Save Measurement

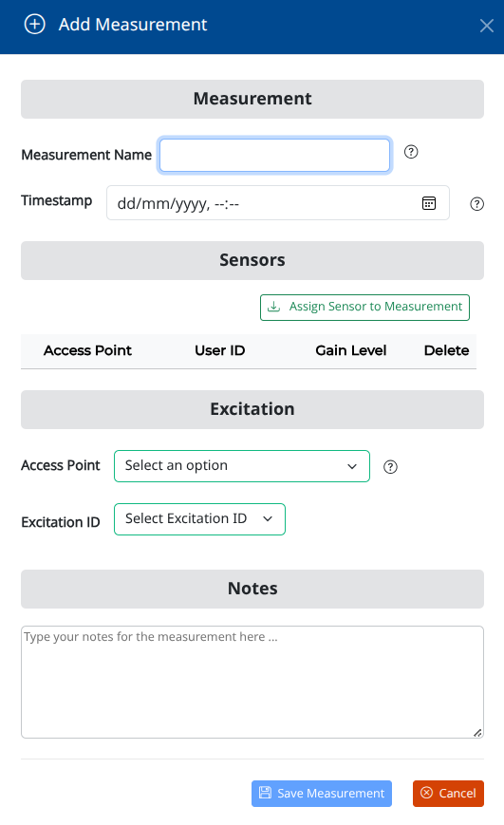pyautogui.click(x=322, y=794)
